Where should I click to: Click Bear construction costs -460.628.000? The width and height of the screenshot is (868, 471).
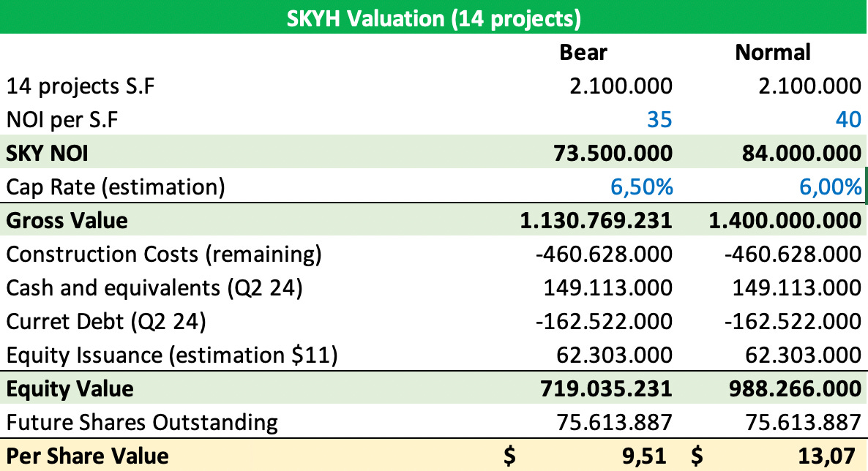pos(604,255)
